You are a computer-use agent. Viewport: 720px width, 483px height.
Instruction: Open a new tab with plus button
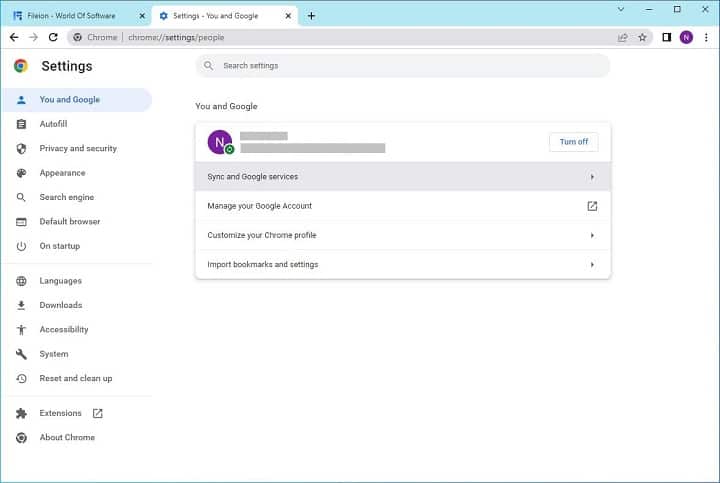311,16
